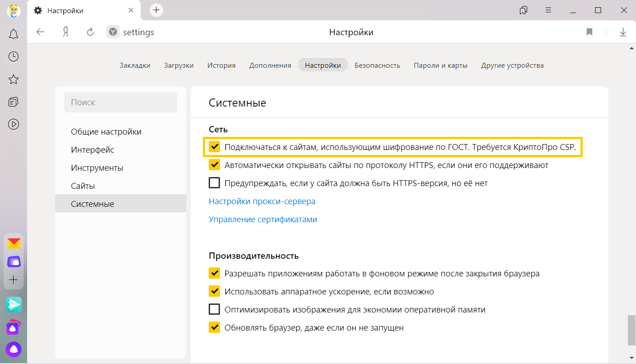Open Общие настройки section
Viewport: 636px width, 364px height.
click(121, 132)
